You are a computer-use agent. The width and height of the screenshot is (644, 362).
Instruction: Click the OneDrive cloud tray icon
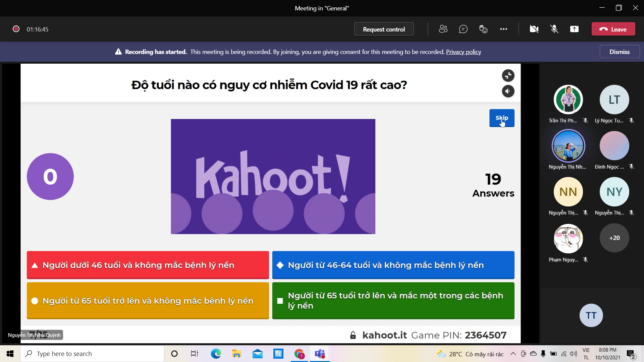(x=533, y=354)
